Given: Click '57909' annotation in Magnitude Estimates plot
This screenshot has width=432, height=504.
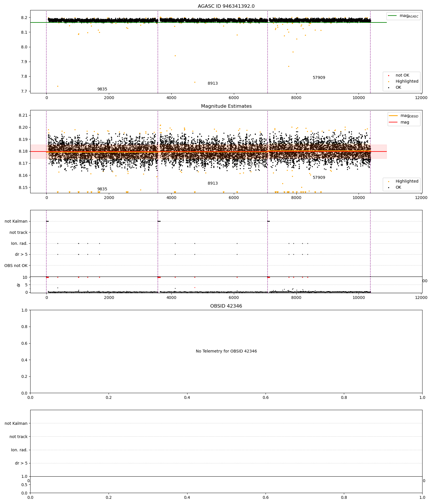Looking at the screenshot, I should 319,178.
